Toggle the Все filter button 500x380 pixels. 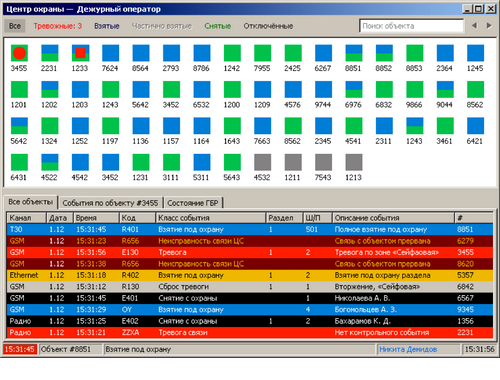click(15, 26)
